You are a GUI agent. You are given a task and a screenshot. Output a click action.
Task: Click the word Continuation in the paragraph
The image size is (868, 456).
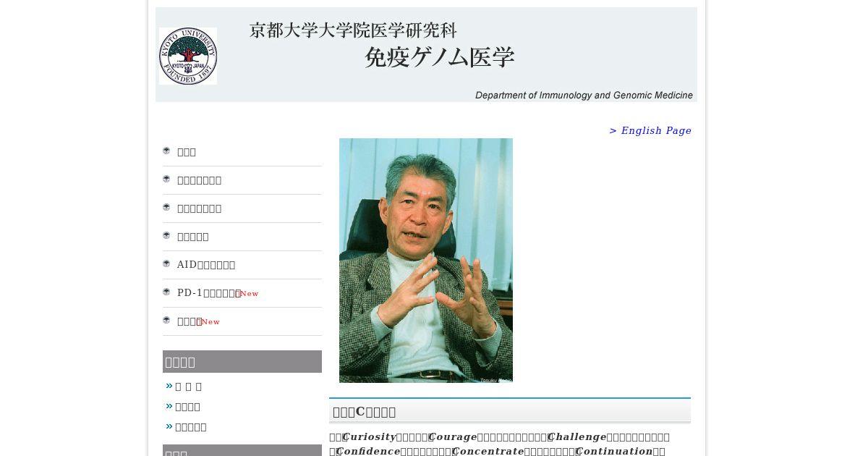(x=614, y=452)
